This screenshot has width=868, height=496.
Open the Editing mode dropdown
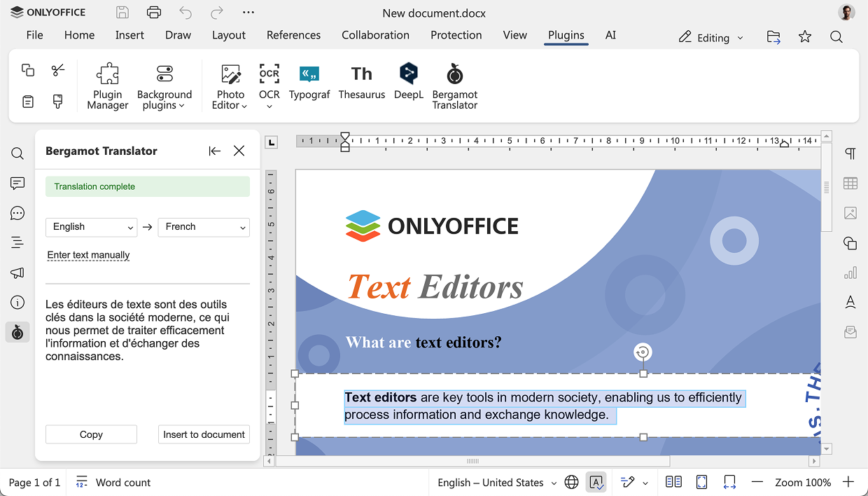coord(710,38)
